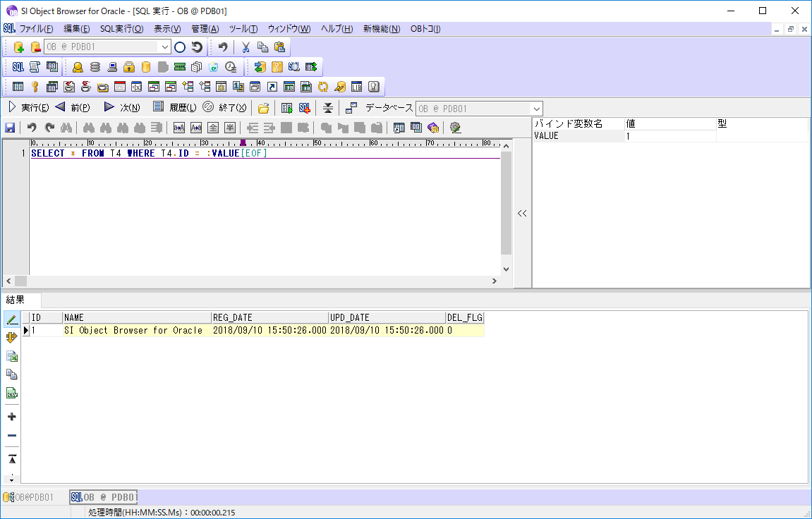Click the save disk icon in editor toolbar
The width and height of the screenshot is (812, 519).
pos(10,128)
